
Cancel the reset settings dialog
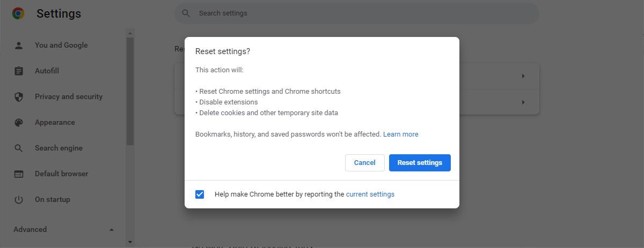[365, 163]
